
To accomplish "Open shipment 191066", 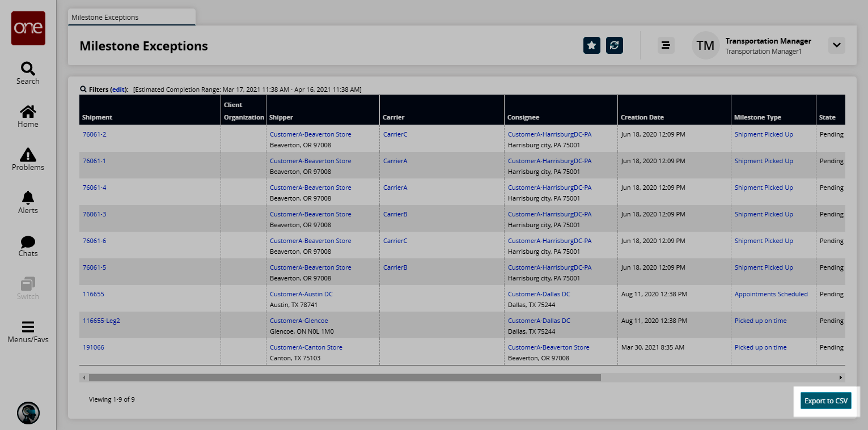I will click(x=94, y=347).
